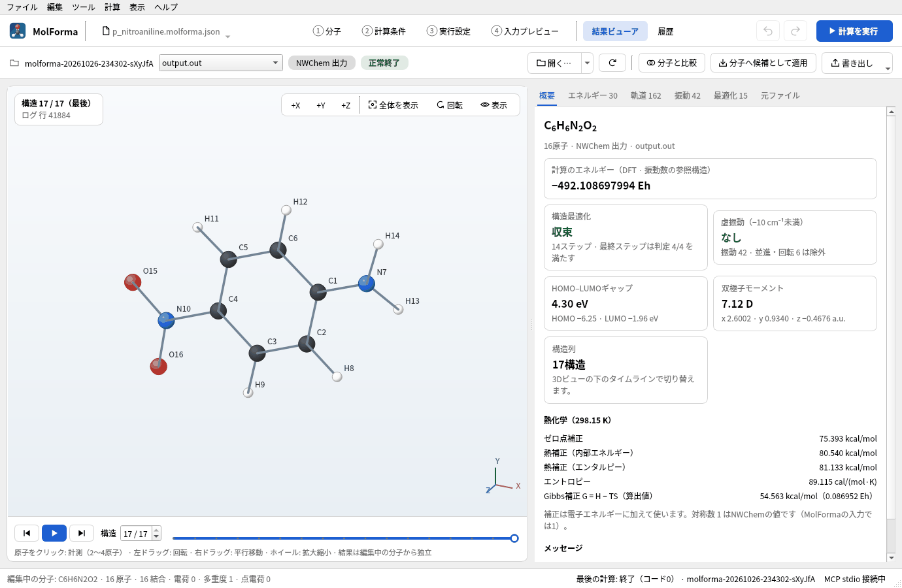Click the 分子と比較 compare button
The width and height of the screenshot is (902, 588).
coord(672,63)
